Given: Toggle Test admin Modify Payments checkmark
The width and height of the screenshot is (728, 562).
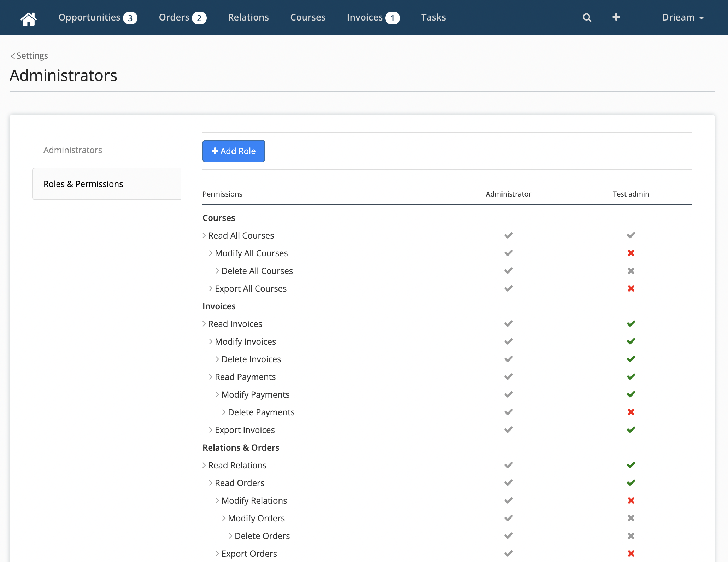Looking at the screenshot, I should 631,394.
